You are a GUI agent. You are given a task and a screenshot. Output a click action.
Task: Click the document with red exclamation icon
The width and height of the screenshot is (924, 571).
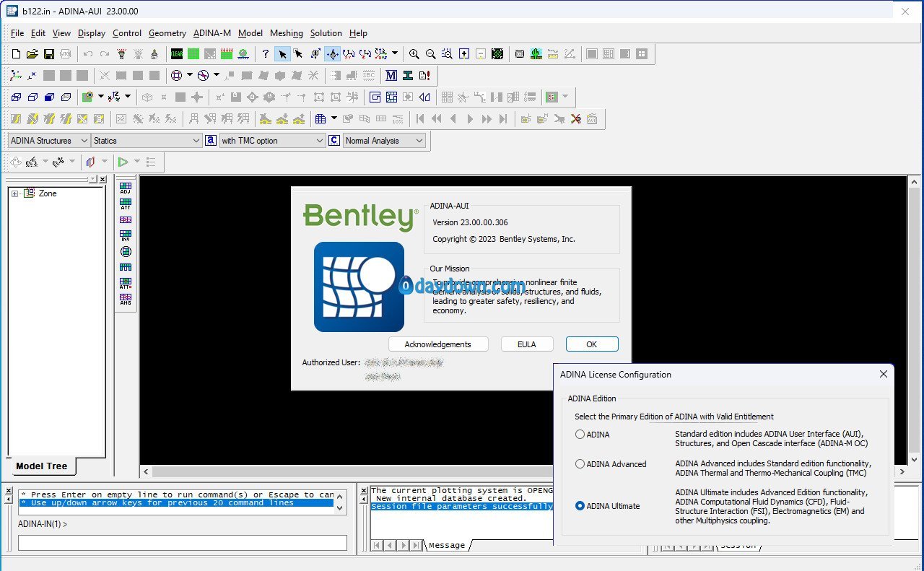424,75
